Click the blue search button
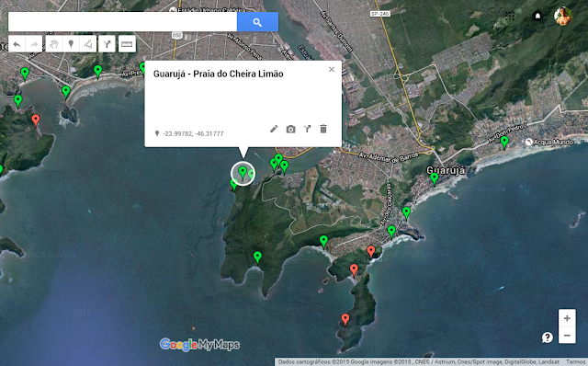Screen dimensions: 588x366 257,22
